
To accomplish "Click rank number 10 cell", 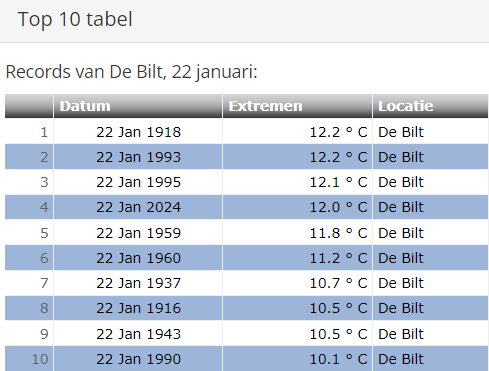I will [x=29, y=359].
